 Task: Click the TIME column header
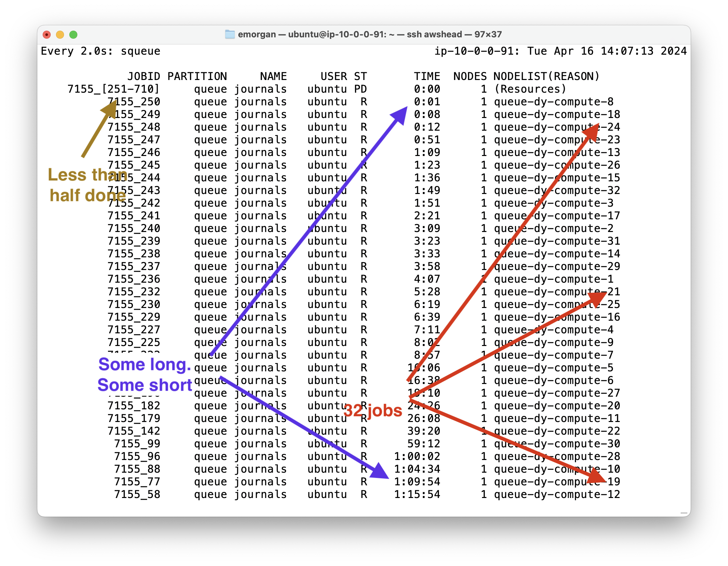coord(427,76)
